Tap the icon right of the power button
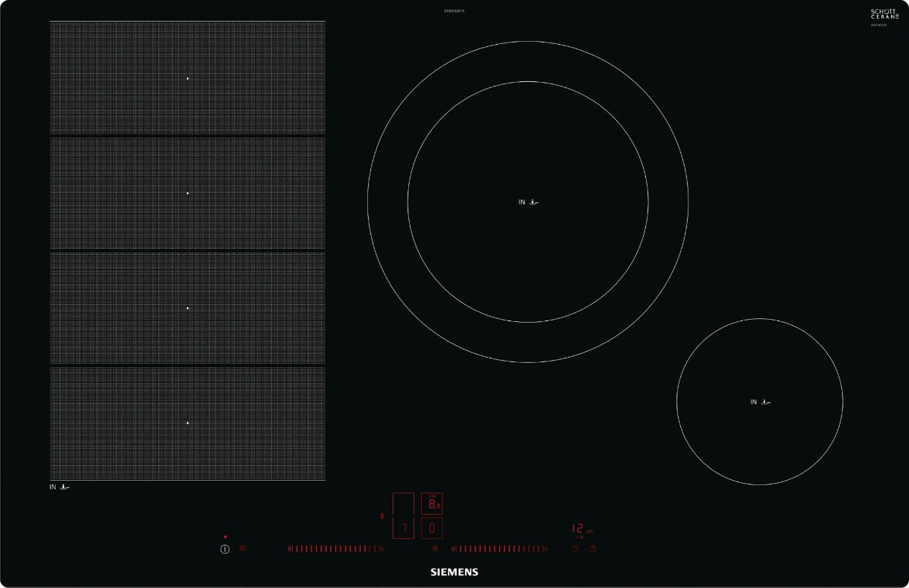This screenshot has width=909, height=588. click(243, 549)
